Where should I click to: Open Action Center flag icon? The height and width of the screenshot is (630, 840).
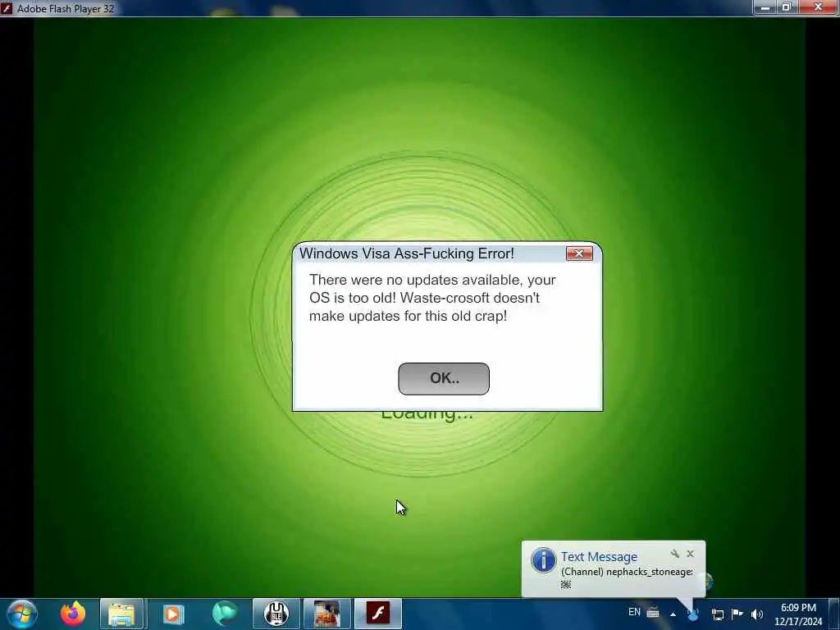(737, 614)
